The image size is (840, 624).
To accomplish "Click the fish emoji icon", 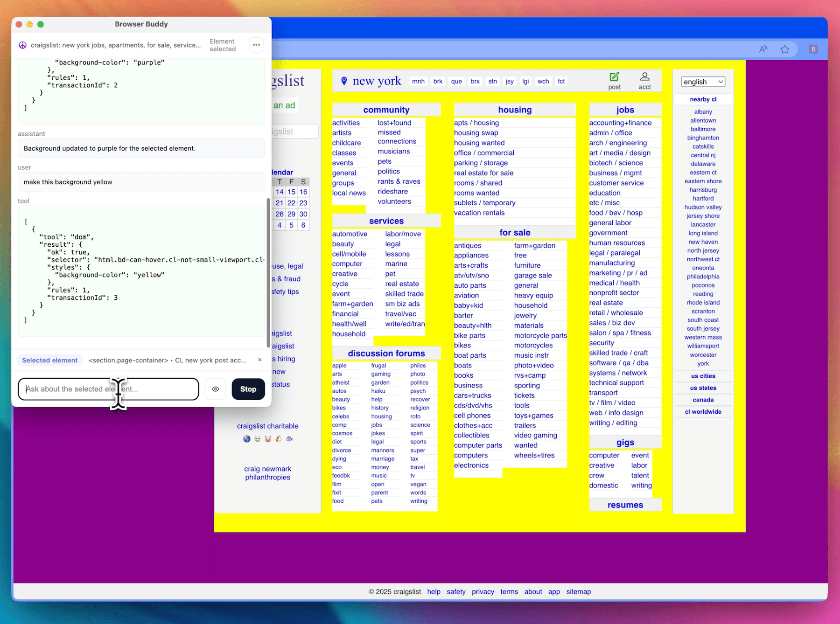I will pos(289,439).
